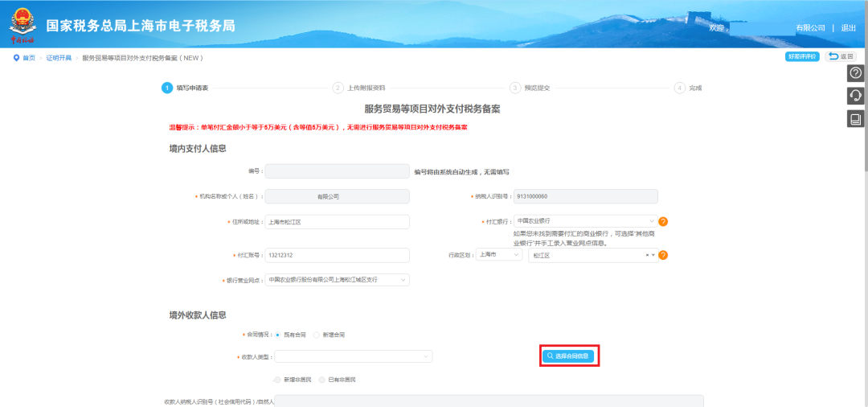The width and height of the screenshot is (868, 407).
Task: Clear 松江区 selection with the x icon
Action: 647,255
